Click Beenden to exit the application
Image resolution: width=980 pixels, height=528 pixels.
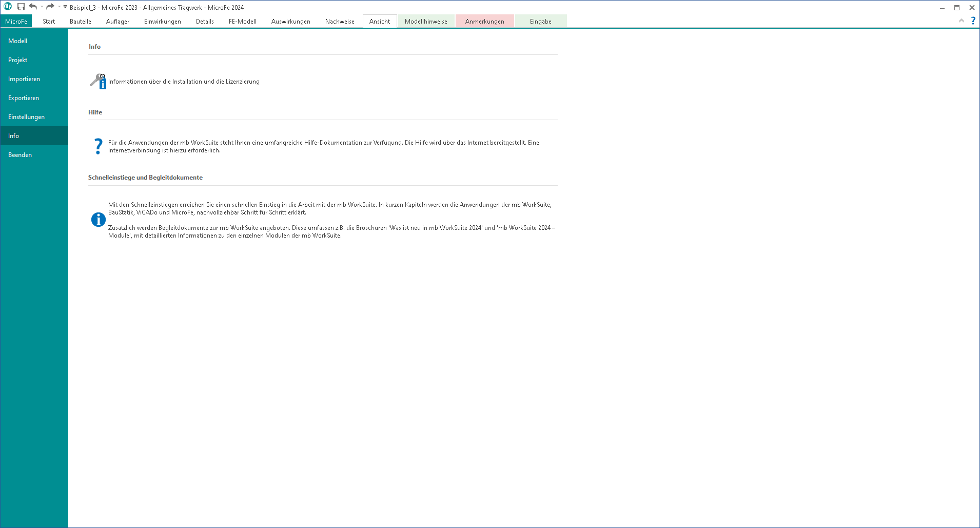(20, 155)
